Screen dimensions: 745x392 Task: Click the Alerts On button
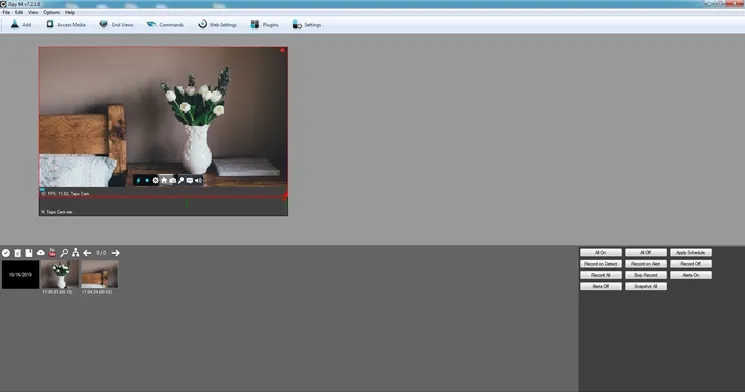click(x=691, y=275)
